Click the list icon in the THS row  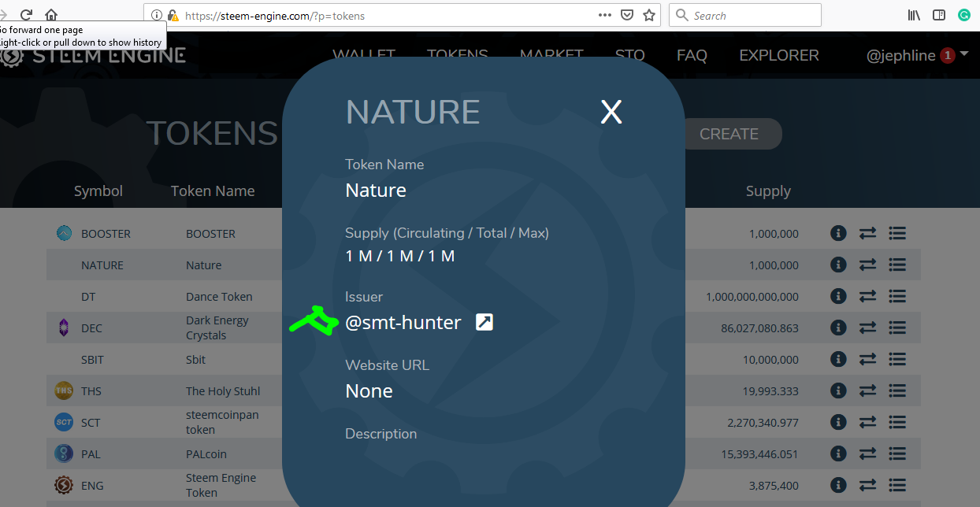pos(896,390)
